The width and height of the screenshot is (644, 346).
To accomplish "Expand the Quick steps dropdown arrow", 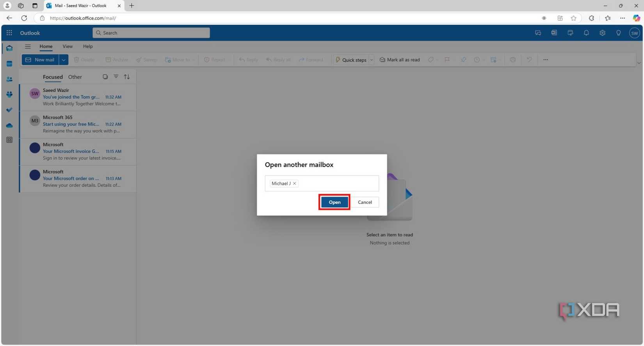I will (x=372, y=60).
